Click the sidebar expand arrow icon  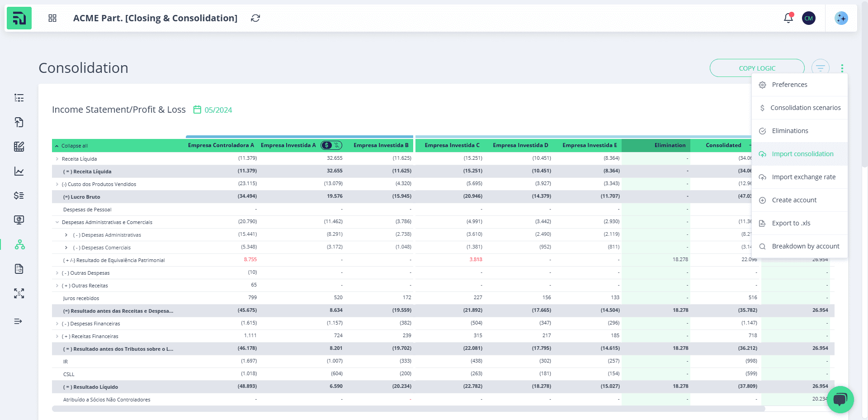tap(18, 321)
